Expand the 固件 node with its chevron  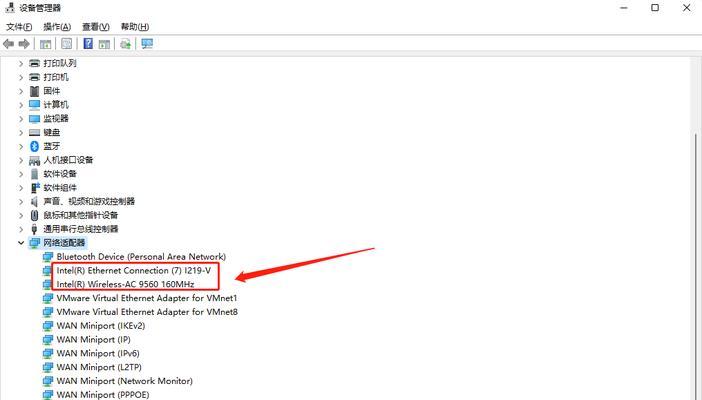21,91
